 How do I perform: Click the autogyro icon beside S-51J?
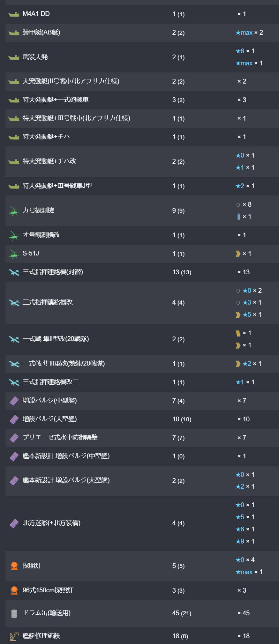pyautogui.click(x=14, y=254)
